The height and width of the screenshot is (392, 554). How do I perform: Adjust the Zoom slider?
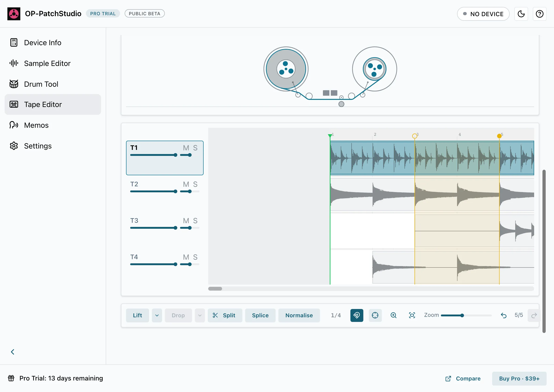click(x=466, y=315)
